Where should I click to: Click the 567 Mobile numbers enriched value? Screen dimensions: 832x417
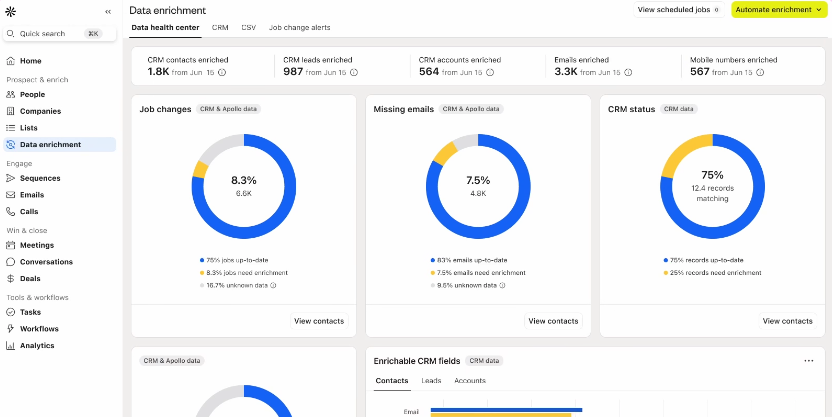700,72
